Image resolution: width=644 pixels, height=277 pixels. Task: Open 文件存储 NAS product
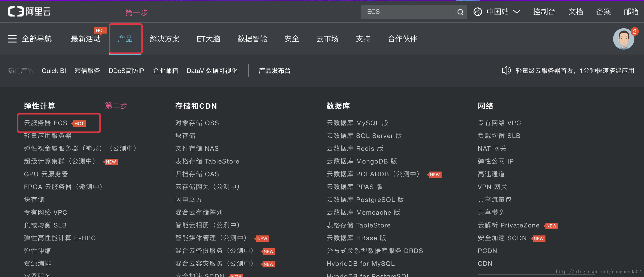tap(197, 148)
